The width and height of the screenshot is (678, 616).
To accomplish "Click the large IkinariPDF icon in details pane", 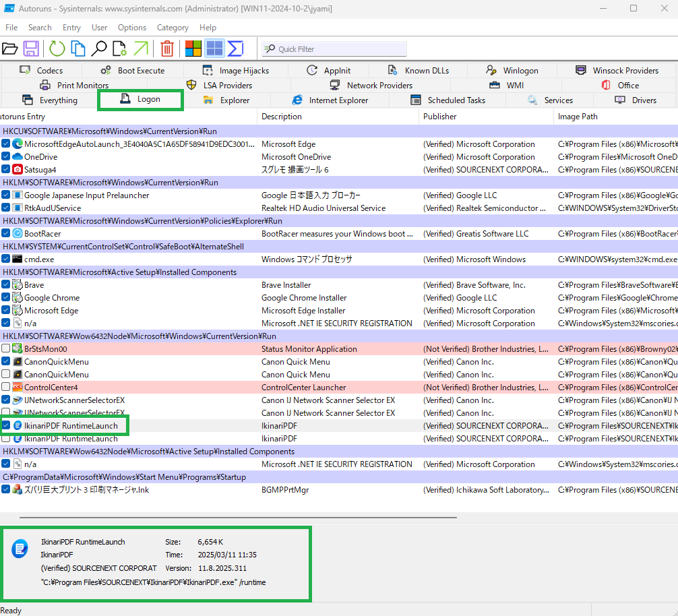I will coord(20,549).
